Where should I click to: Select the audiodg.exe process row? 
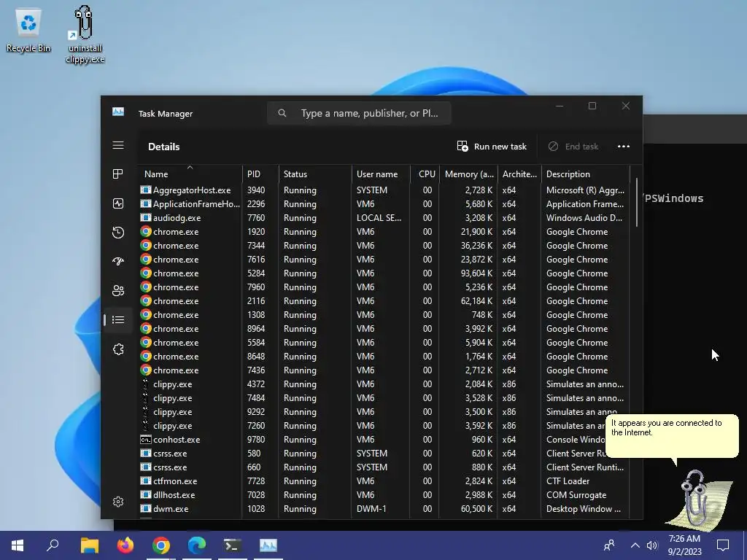384,217
